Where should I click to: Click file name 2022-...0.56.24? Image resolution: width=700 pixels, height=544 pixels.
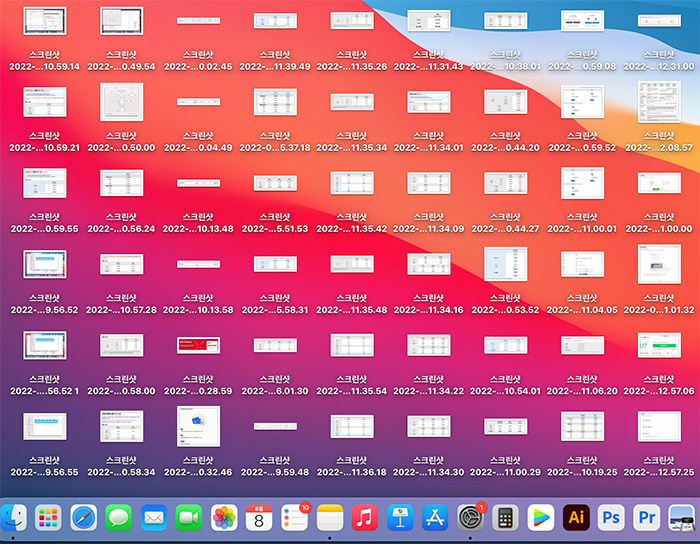(121, 229)
